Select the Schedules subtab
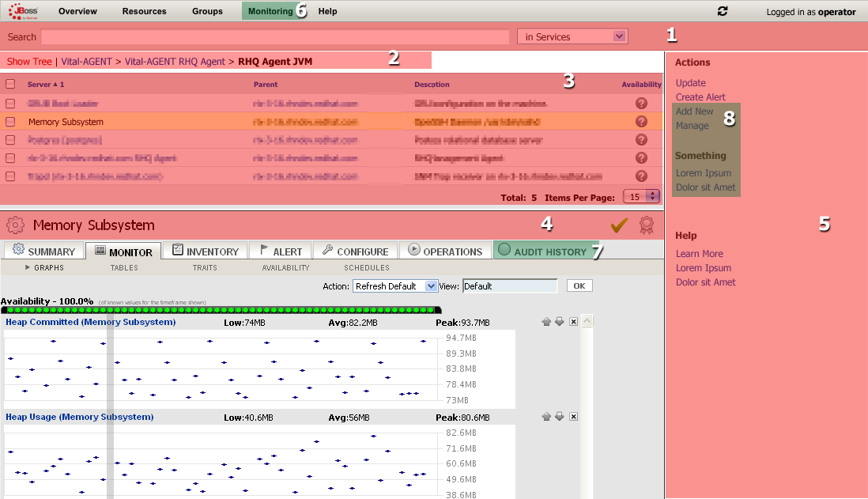Image resolution: width=868 pixels, height=499 pixels. point(367,268)
